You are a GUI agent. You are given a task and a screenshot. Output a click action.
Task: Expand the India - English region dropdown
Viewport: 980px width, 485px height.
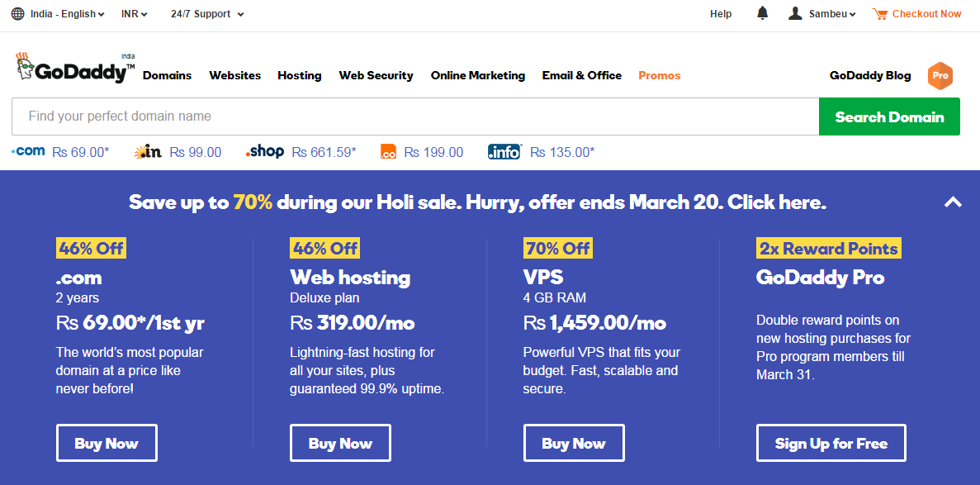point(67,14)
